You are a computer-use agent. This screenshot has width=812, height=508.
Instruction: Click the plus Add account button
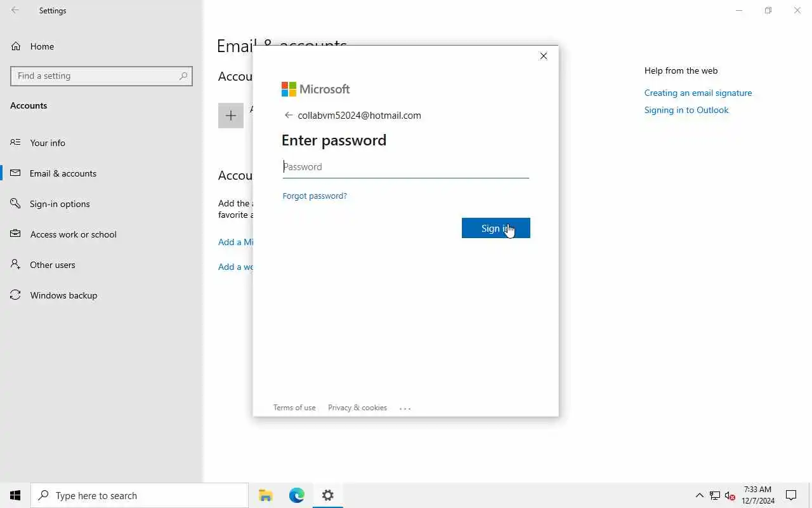pyautogui.click(x=231, y=116)
